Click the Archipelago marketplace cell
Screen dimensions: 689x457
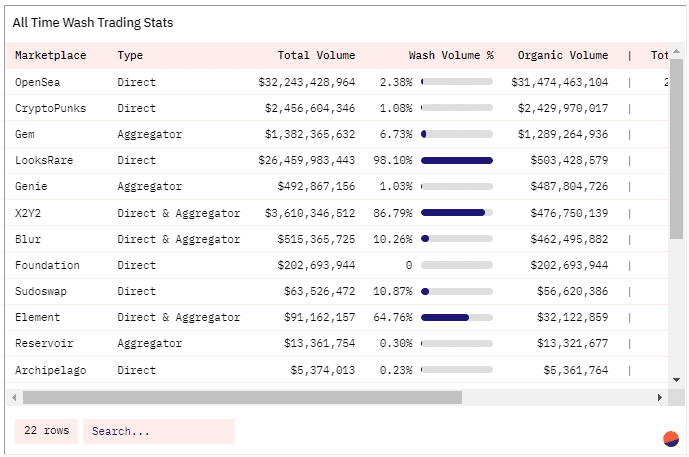coord(51,370)
